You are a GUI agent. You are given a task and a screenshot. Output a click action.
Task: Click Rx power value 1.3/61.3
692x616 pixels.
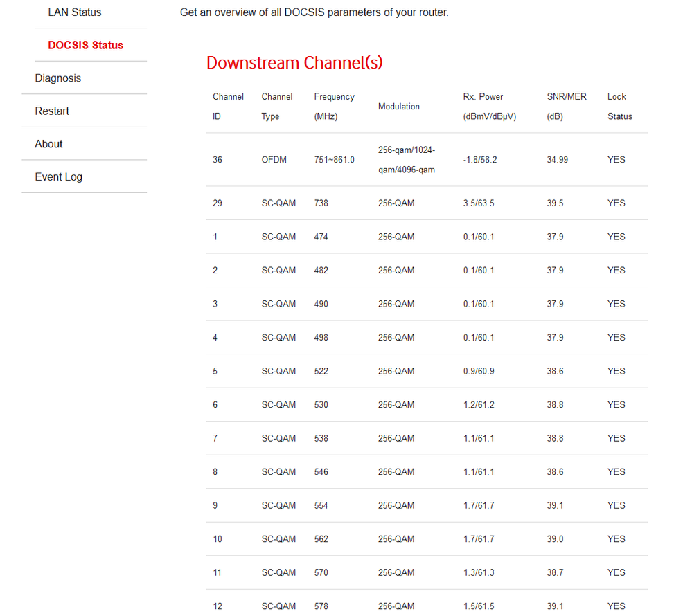coord(479,572)
